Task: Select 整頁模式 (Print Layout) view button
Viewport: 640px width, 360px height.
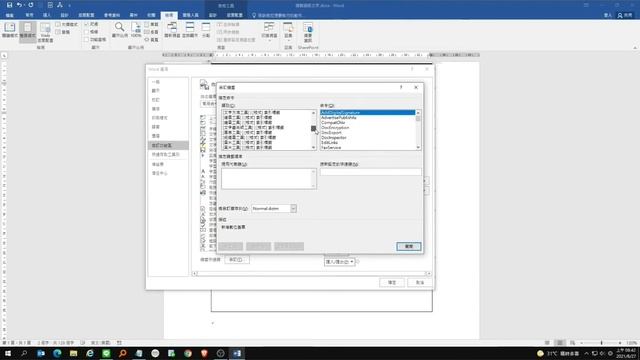Action: (27, 31)
